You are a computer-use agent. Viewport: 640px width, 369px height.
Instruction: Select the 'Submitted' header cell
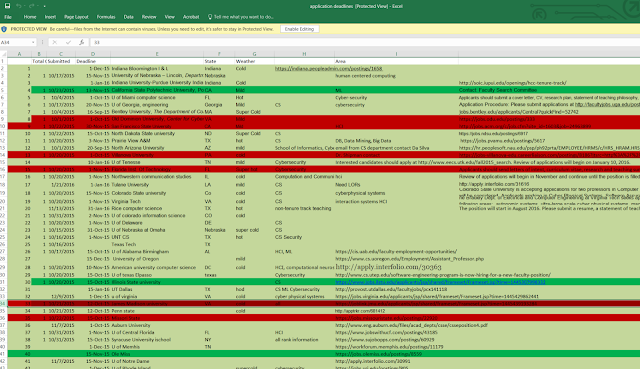[61, 61]
